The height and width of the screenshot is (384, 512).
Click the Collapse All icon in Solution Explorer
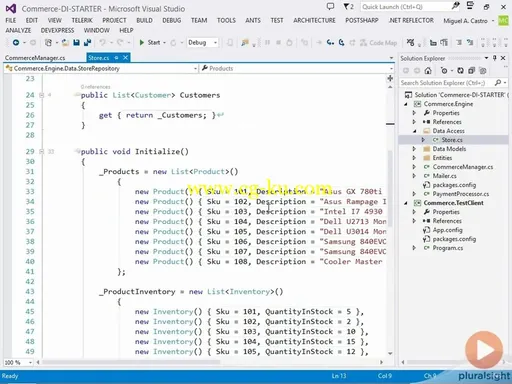coord(471,71)
